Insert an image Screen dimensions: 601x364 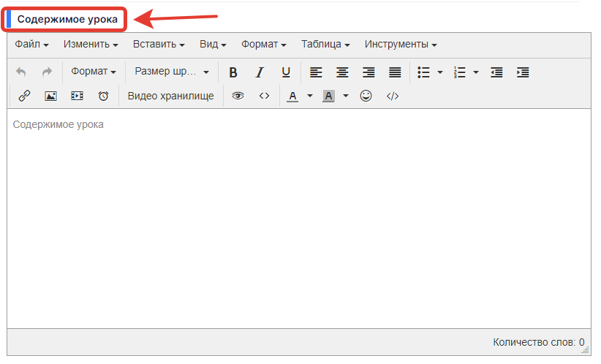pos(50,96)
